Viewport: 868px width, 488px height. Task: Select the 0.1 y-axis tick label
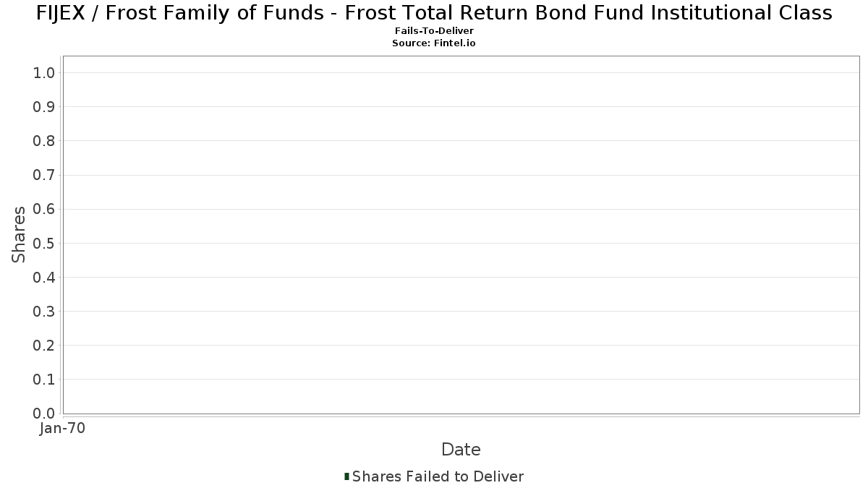(x=44, y=380)
